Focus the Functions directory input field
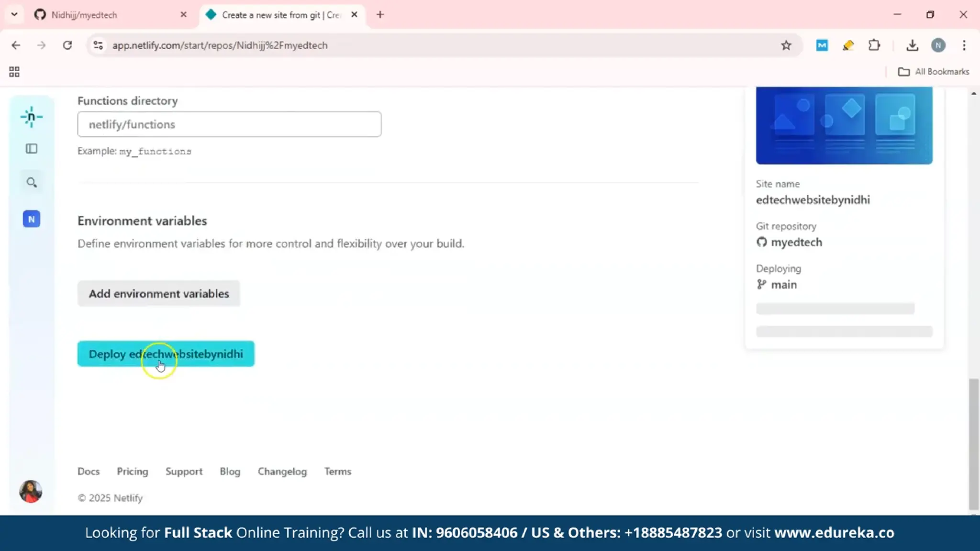Screen dimensions: 980x551 pyautogui.click(x=229, y=124)
